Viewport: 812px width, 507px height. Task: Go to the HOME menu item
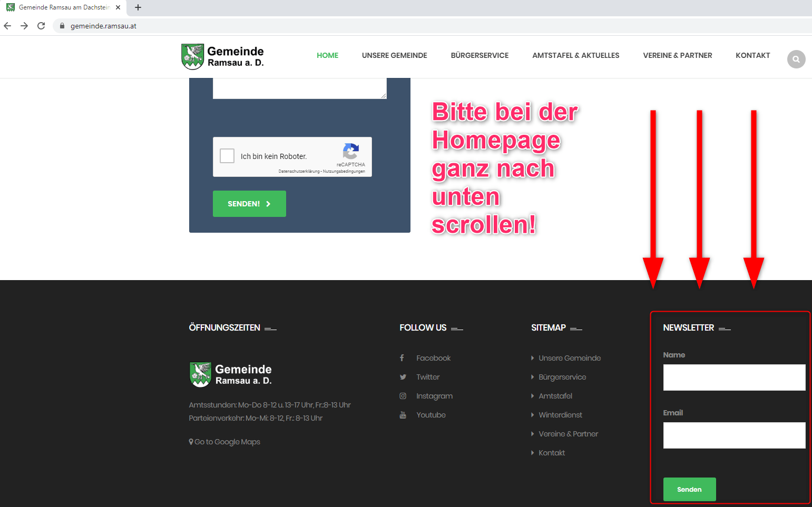tap(327, 55)
